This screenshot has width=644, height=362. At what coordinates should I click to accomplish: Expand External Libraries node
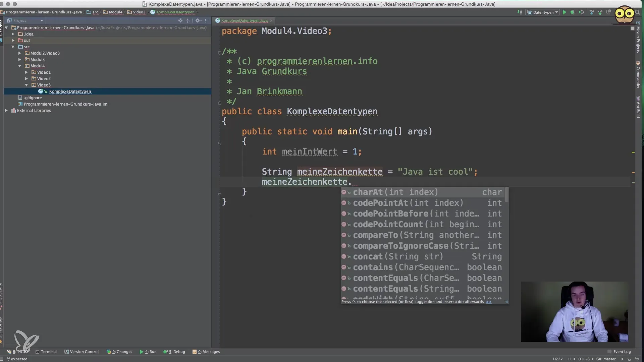pyautogui.click(x=6, y=111)
